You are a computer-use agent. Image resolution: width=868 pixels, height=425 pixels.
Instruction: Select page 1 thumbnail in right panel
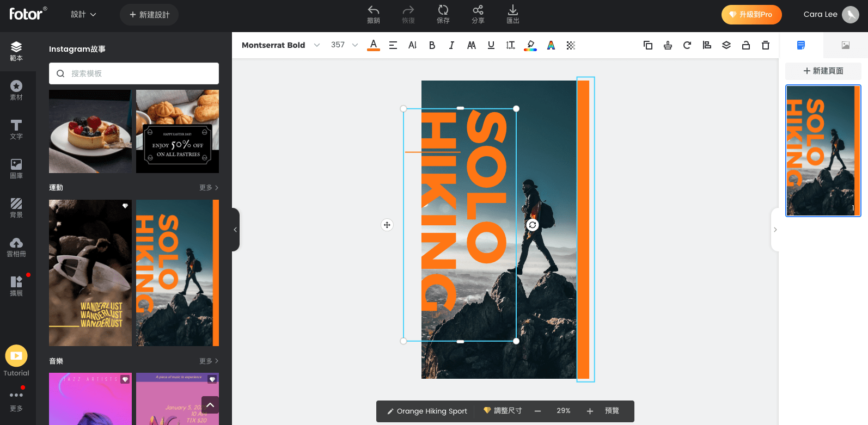tap(823, 151)
